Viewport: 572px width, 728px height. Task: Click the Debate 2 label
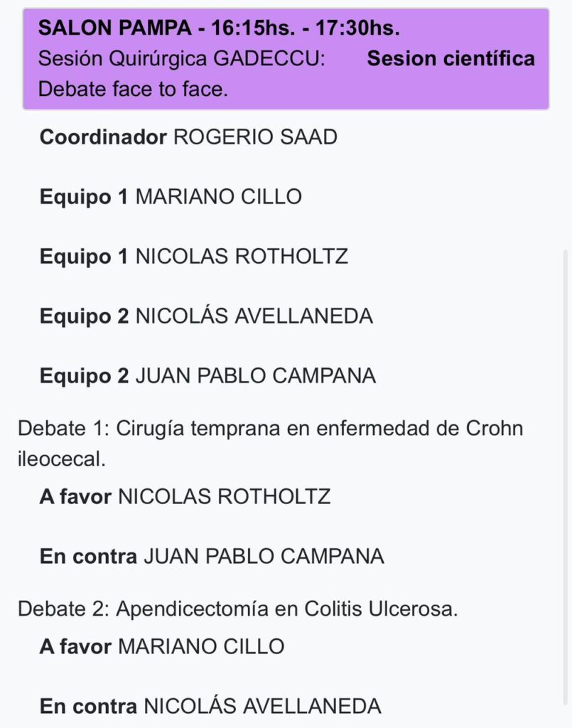[62, 609]
